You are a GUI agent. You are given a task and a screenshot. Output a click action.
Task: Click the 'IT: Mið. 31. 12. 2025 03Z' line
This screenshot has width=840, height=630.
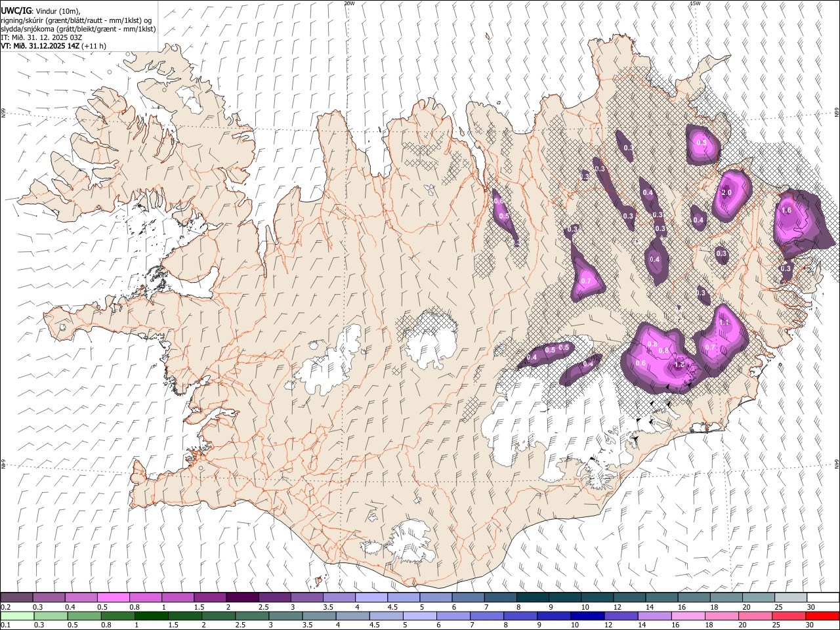click(x=41, y=37)
